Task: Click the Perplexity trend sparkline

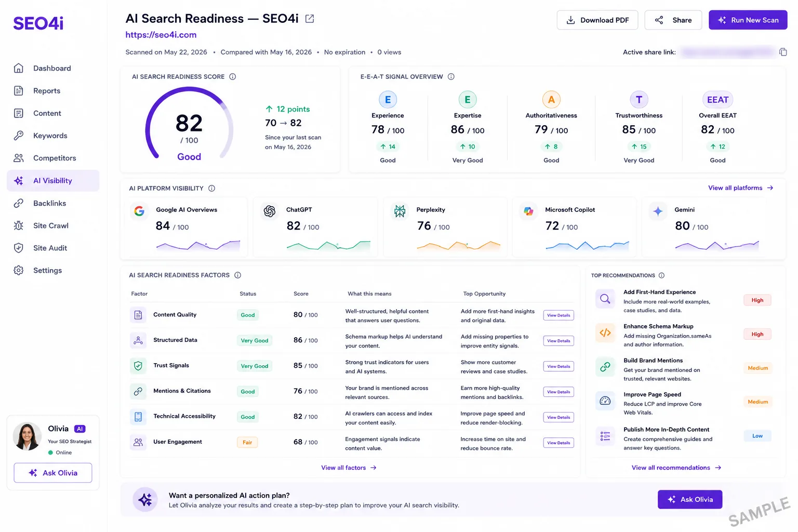Action: click(x=458, y=245)
